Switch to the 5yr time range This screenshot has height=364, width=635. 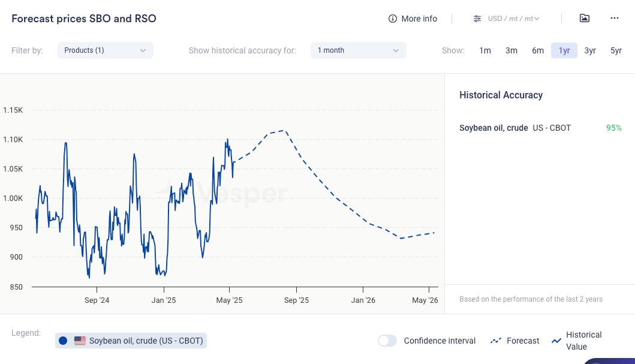click(x=616, y=50)
